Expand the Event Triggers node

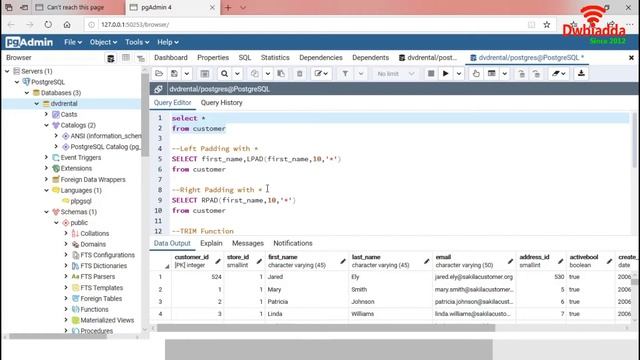(47, 157)
